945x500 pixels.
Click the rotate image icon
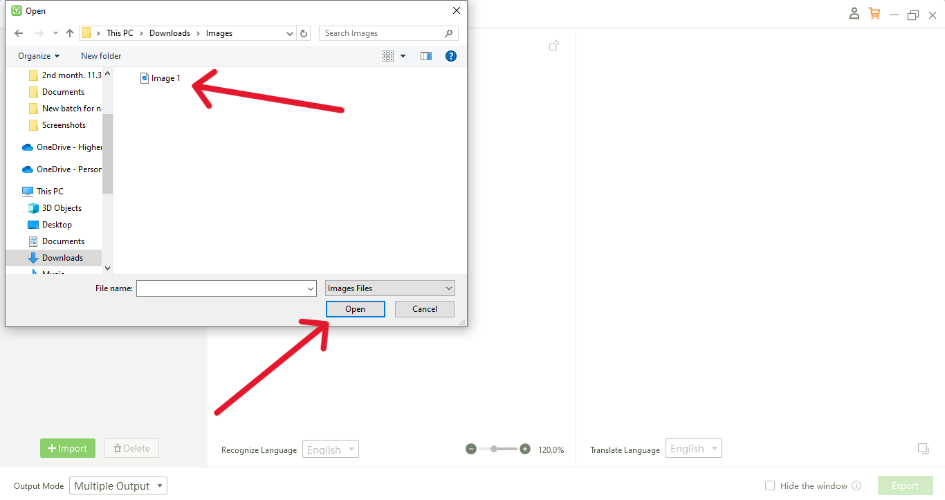555,46
